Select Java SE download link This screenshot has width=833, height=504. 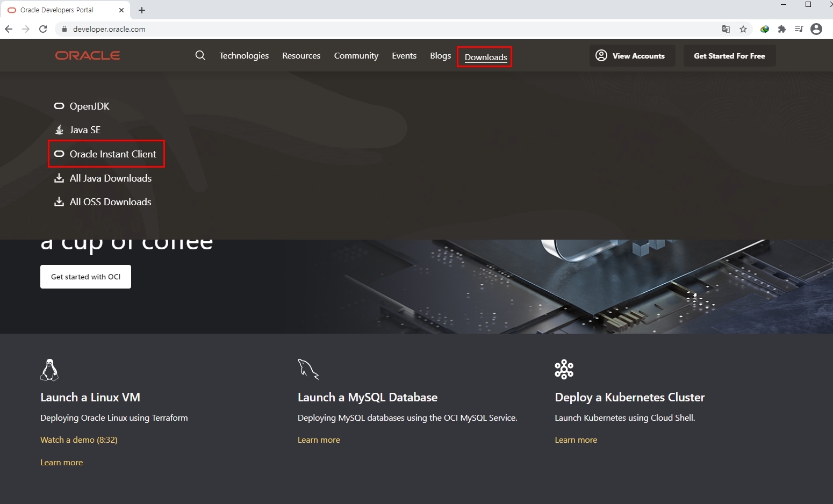pyautogui.click(x=78, y=130)
